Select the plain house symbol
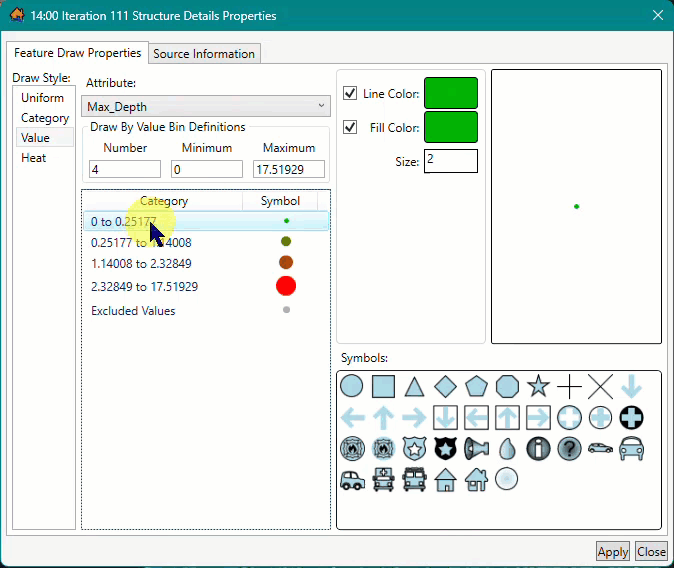Viewport: 674px width, 568px height. tap(445, 479)
